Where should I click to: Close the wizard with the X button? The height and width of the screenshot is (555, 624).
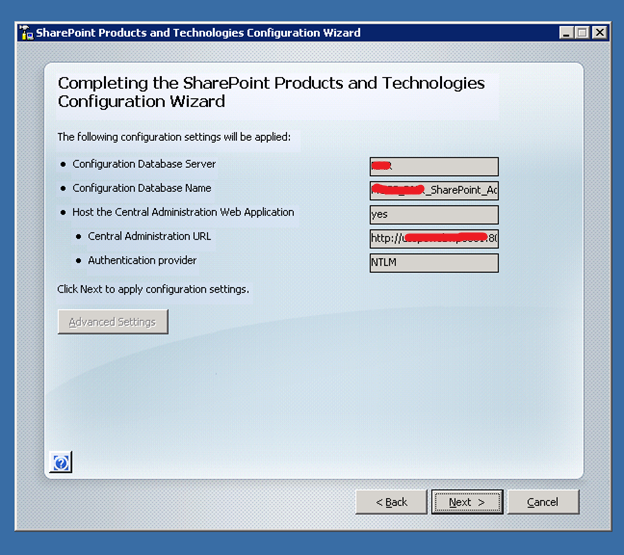coord(599,32)
